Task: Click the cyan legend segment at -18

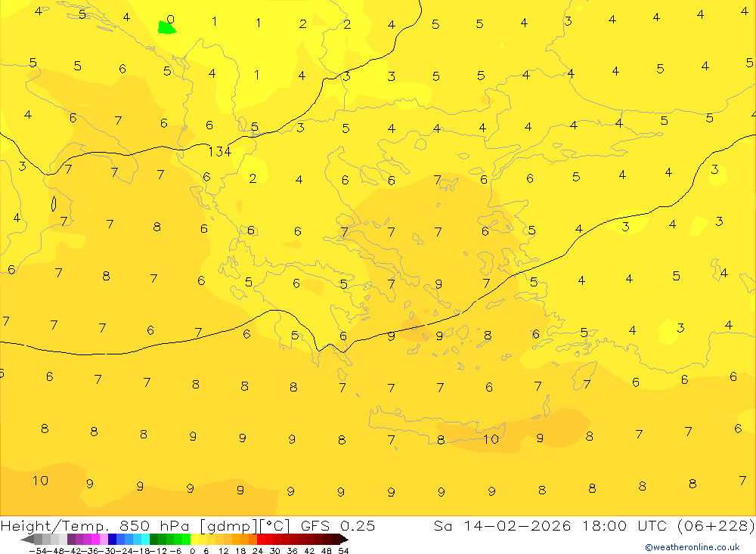Action: pyautogui.click(x=145, y=539)
